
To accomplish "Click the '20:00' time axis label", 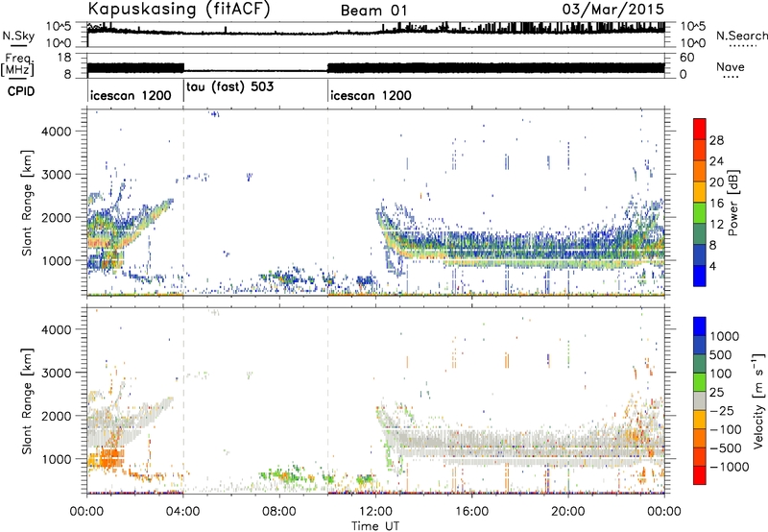I will [x=568, y=511].
